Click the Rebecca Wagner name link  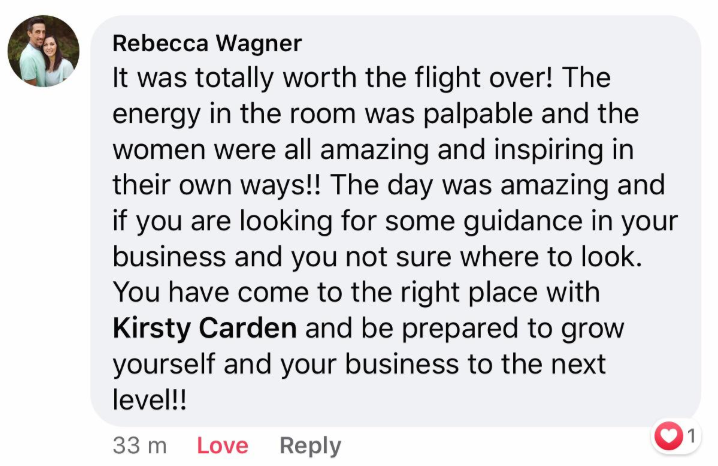[x=207, y=43]
